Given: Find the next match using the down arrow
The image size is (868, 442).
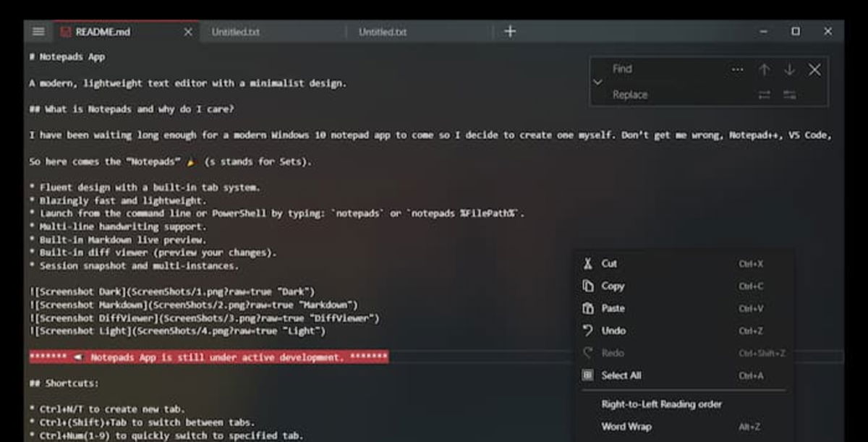Looking at the screenshot, I should coord(789,69).
